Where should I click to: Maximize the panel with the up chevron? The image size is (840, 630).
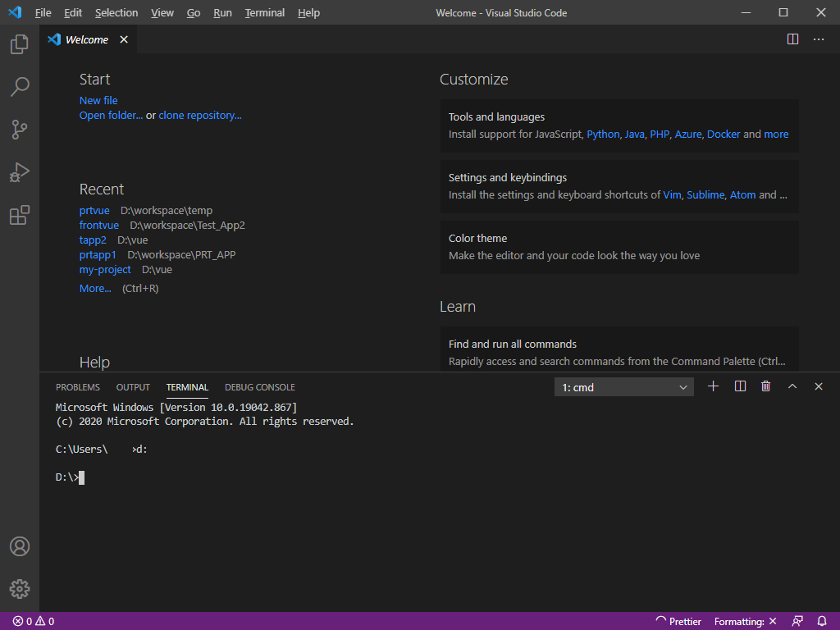click(792, 386)
